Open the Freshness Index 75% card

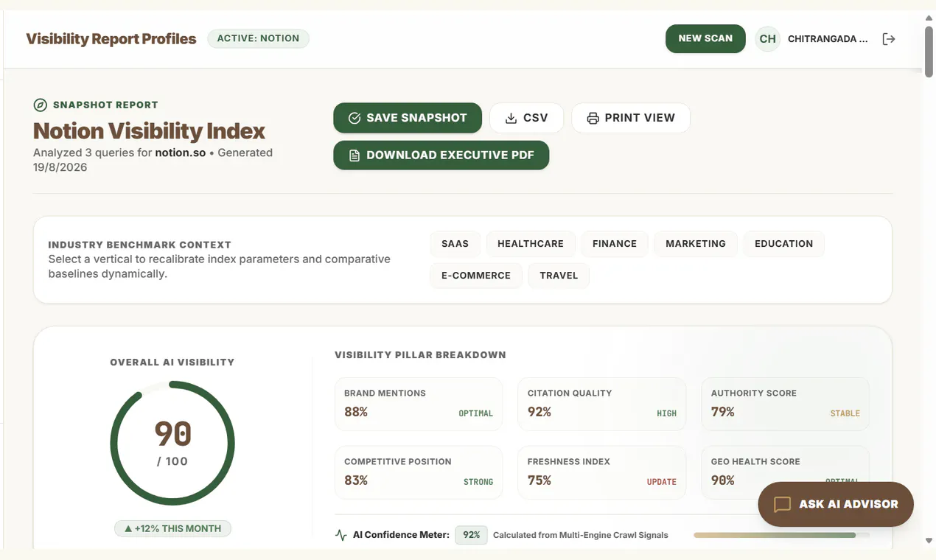click(601, 472)
